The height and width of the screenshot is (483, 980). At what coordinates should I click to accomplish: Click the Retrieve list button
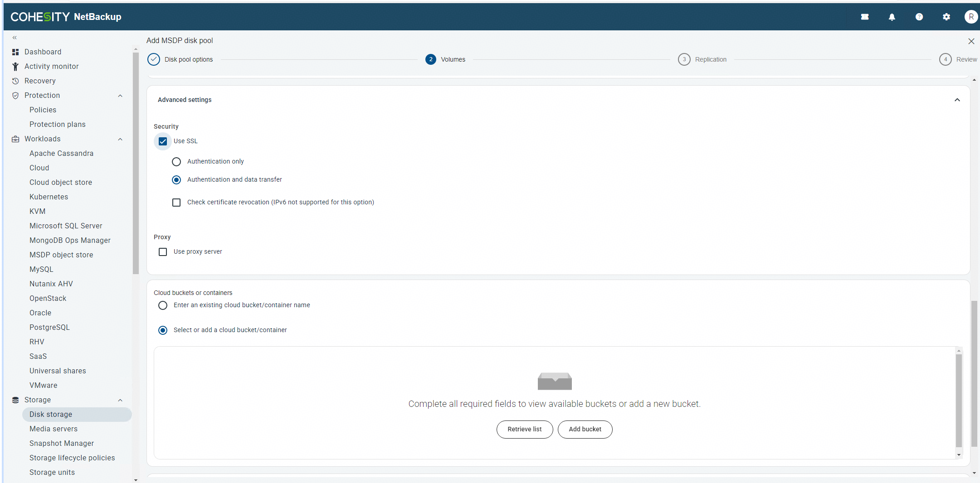click(x=525, y=430)
